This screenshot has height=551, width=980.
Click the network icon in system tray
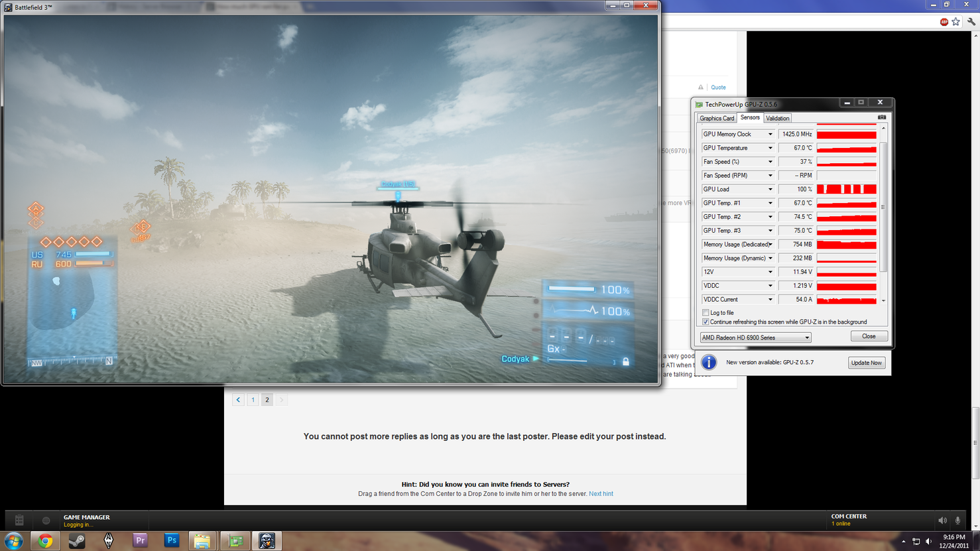point(916,542)
